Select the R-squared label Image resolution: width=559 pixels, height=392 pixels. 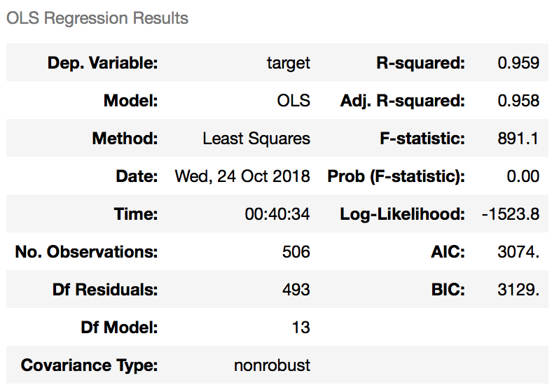[x=420, y=63]
